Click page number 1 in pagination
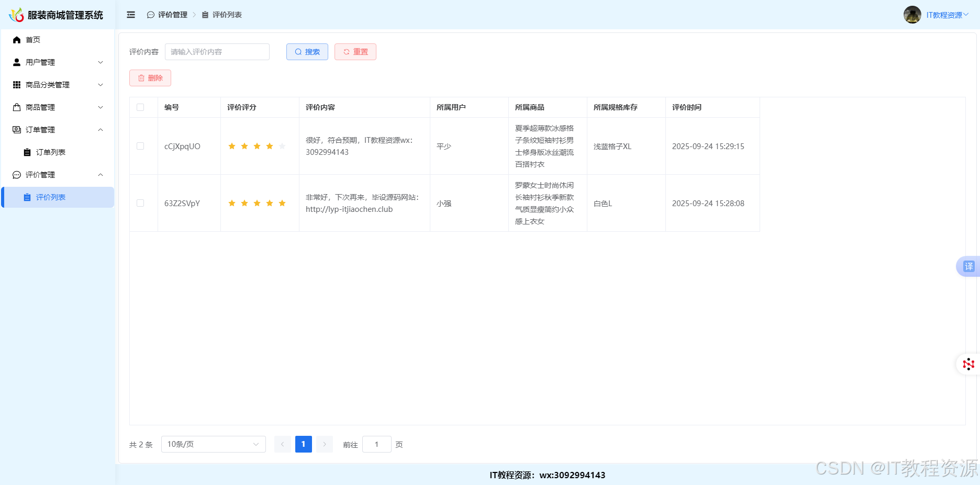 click(x=304, y=444)
